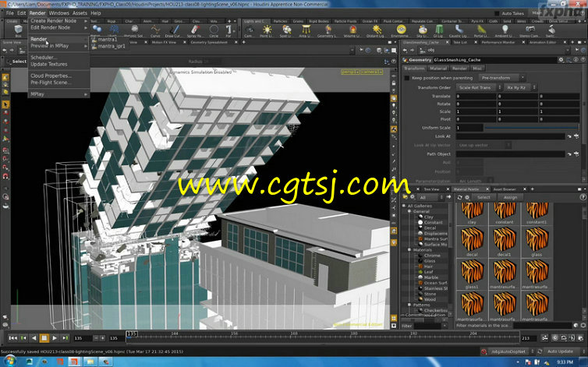This screenshot has width=588, height=367.
Task: Open the Scale Rot Trans order dropdown
Action: (479, 87)
